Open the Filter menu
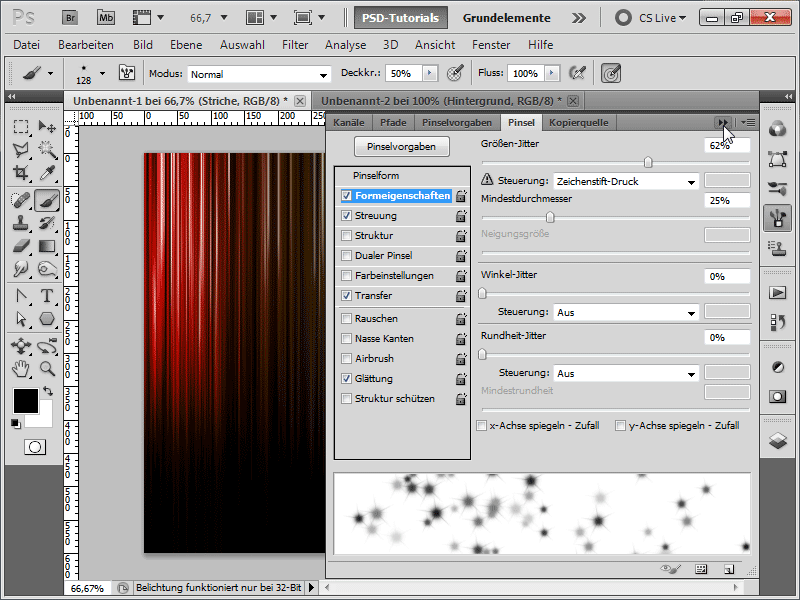 tap(295, 45)
